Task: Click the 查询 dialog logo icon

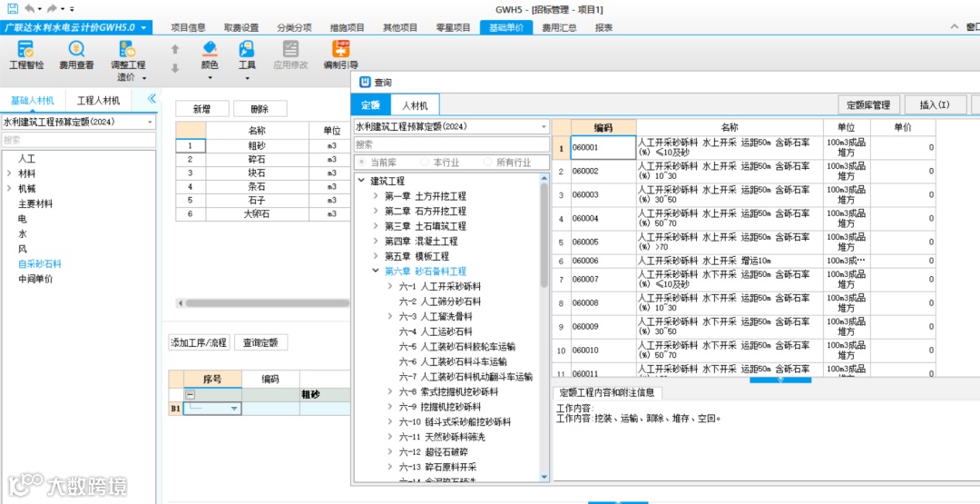Action: click(365, 83)
